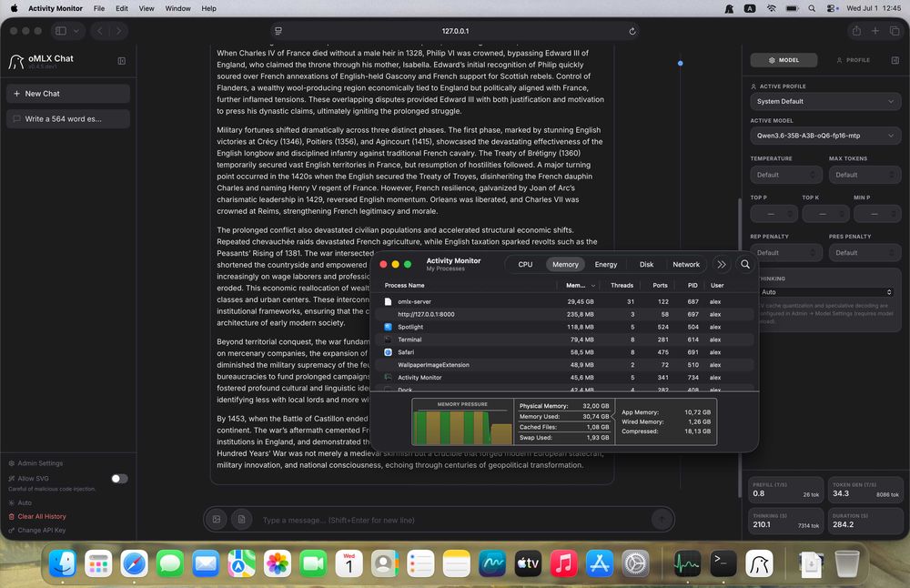Select the Spotlight process row
This screenshot has height=588, width=910.
(x=564, y=327)
